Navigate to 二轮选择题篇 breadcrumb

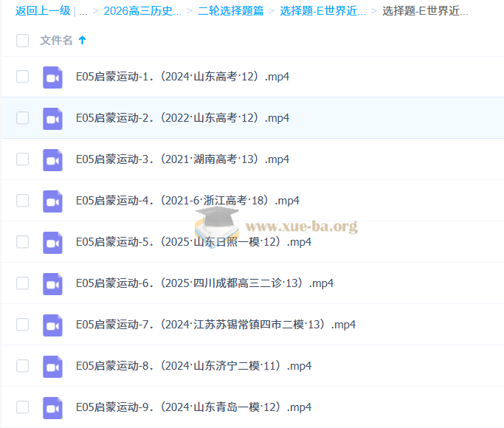click(230, 11)
